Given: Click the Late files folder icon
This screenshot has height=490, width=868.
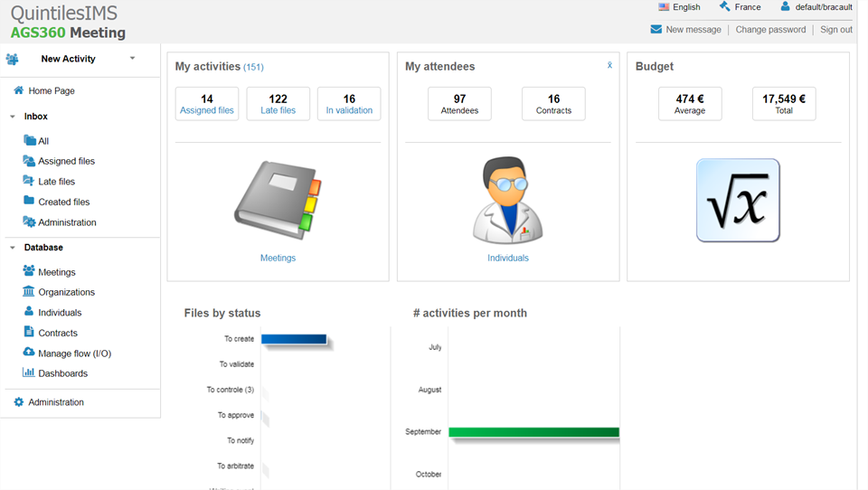Looking at the screenshot, I should (x=28, y=181).
